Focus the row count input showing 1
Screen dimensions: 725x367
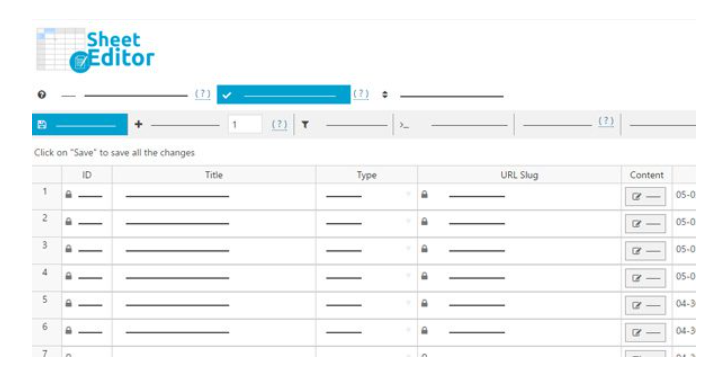pos(245,124)
